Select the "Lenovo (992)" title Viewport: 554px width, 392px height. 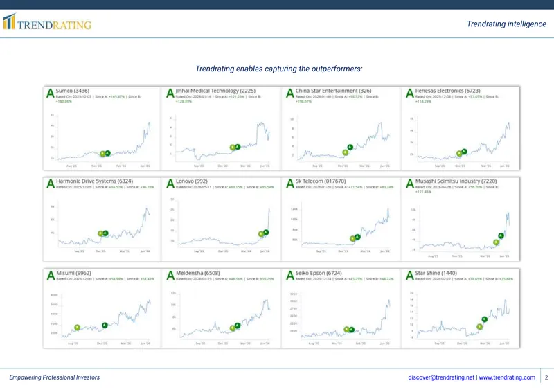click(192, 181)
